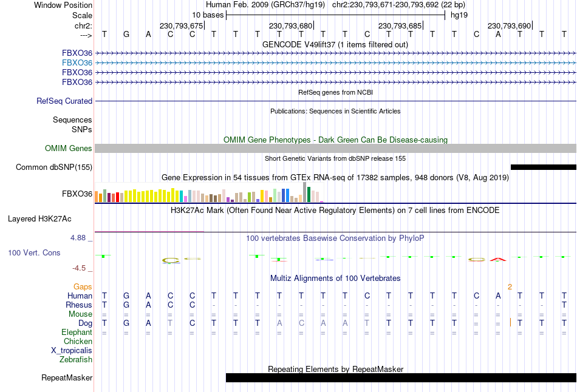577x392 pixels.
Task: Click the RefSeq genes from NCBI title
Action: click(335, 92)
